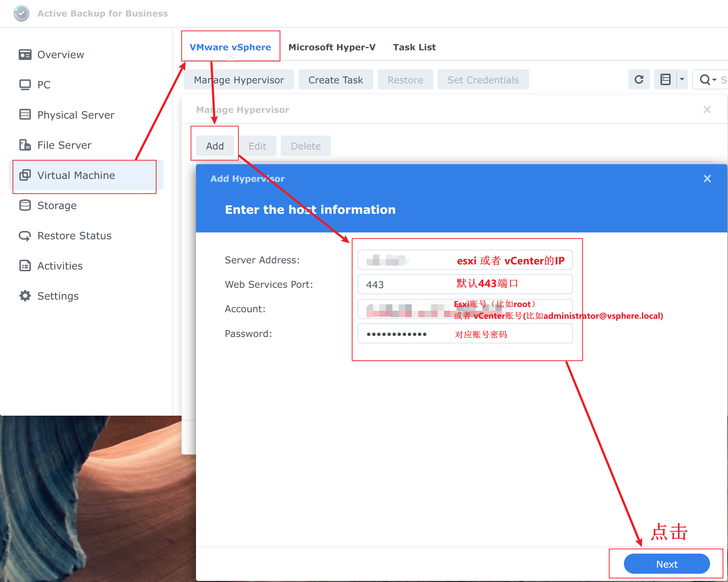Focus the Web Services Port field
The height and width of the screenshot is (582, 728).
pos(465,284)
